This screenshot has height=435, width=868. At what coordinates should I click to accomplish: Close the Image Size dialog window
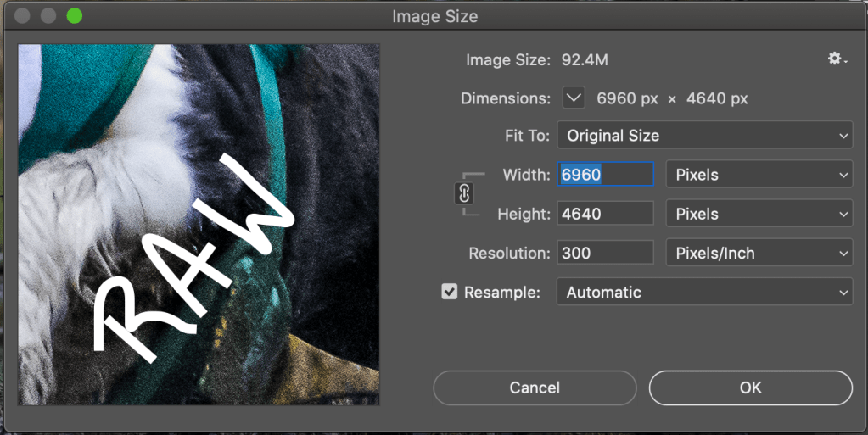point(23,15)
